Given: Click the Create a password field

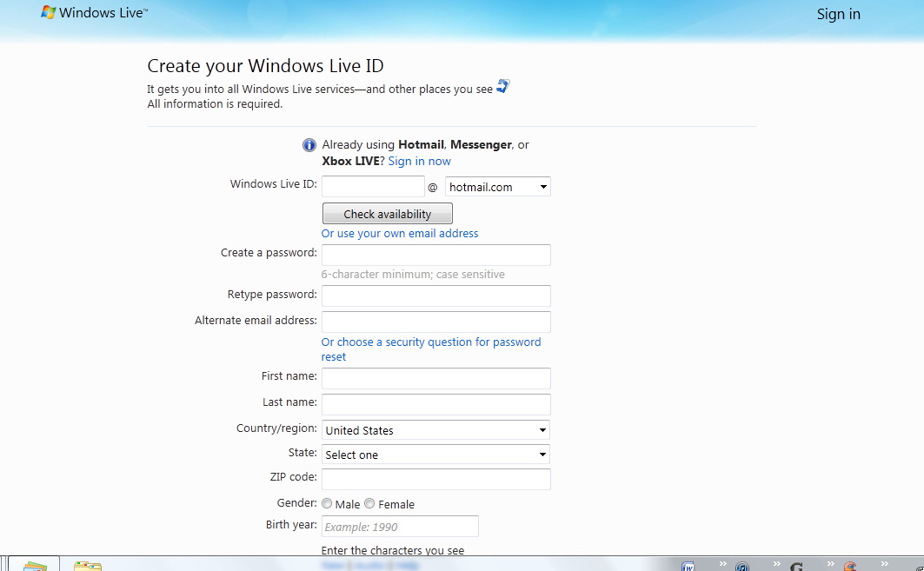Looking at the screenshot, I should click(x=436, y=256).
